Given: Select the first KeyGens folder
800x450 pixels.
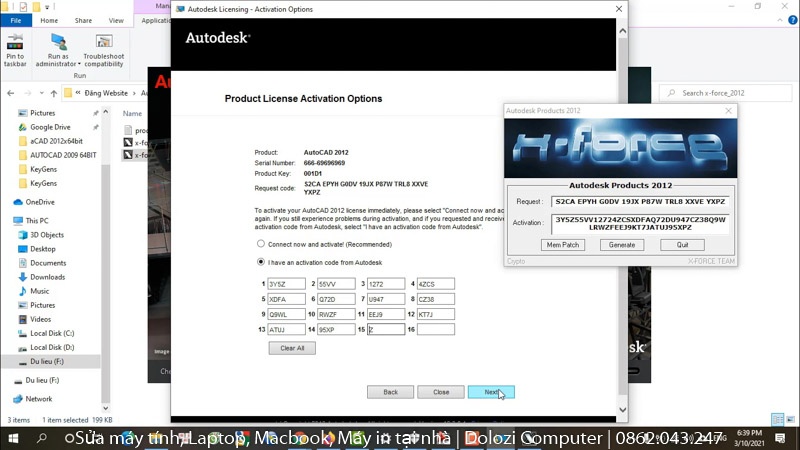Looking at the screenshot, I should coord(43,169).
